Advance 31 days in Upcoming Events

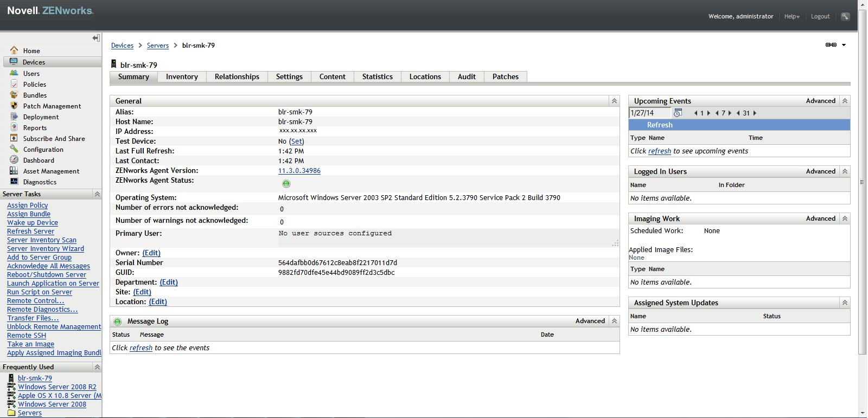point(755,113)
